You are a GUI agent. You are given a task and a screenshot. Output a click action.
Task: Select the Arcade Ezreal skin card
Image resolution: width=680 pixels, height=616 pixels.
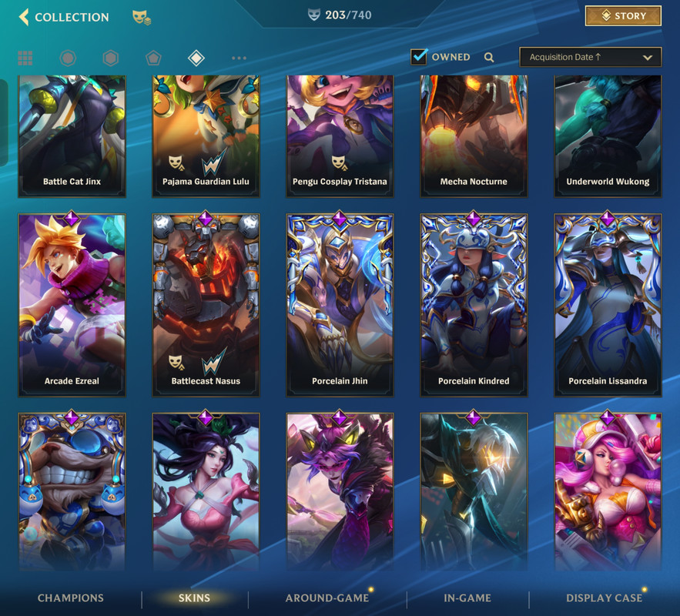click(72, 305)
